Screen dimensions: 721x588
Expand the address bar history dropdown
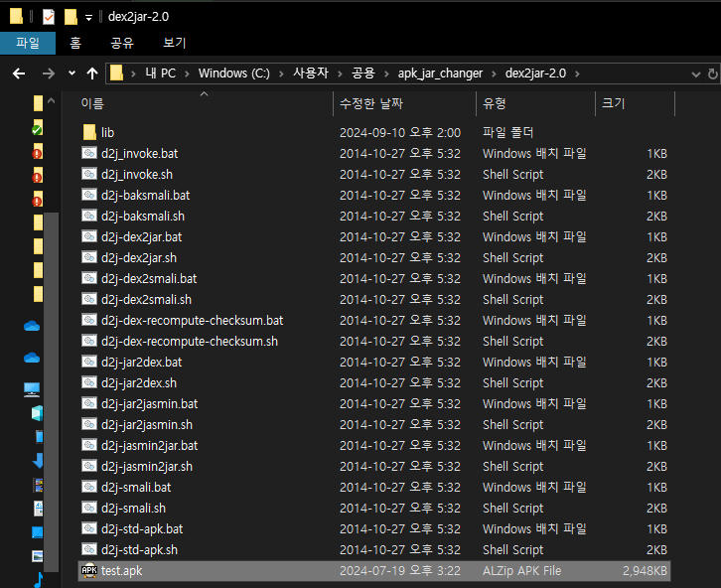pos(696,74)
